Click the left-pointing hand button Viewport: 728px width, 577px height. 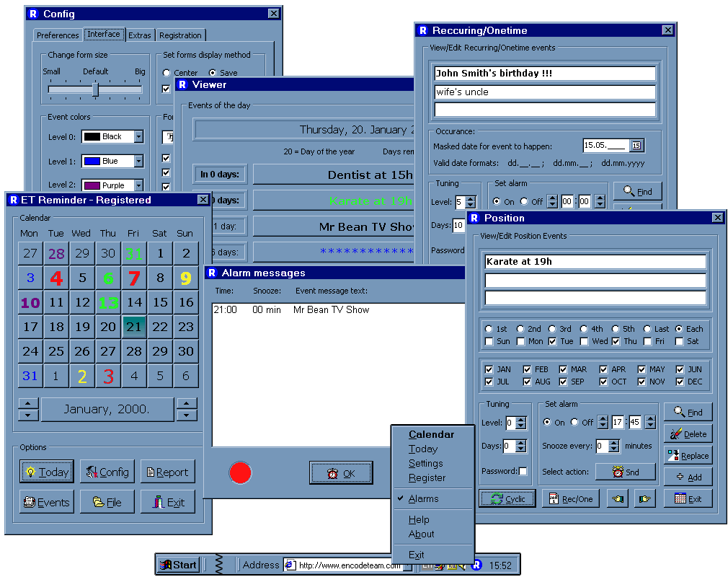click(617, 498)
